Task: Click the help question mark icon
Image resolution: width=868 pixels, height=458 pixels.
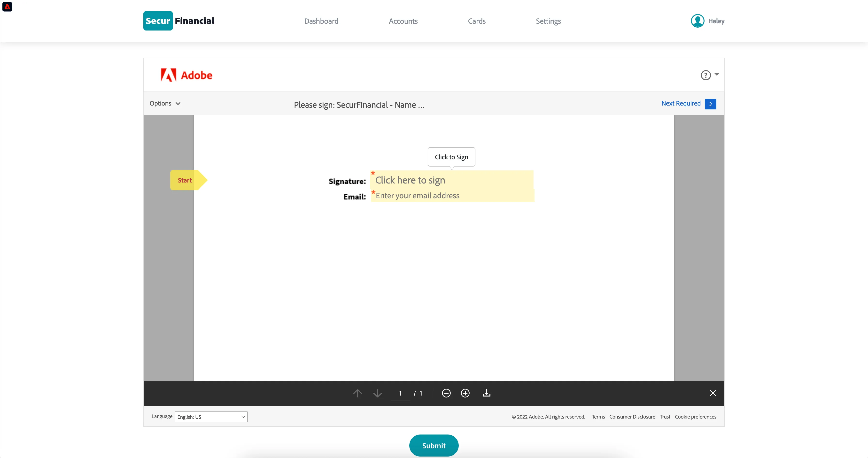Action: tap(705, 75)
